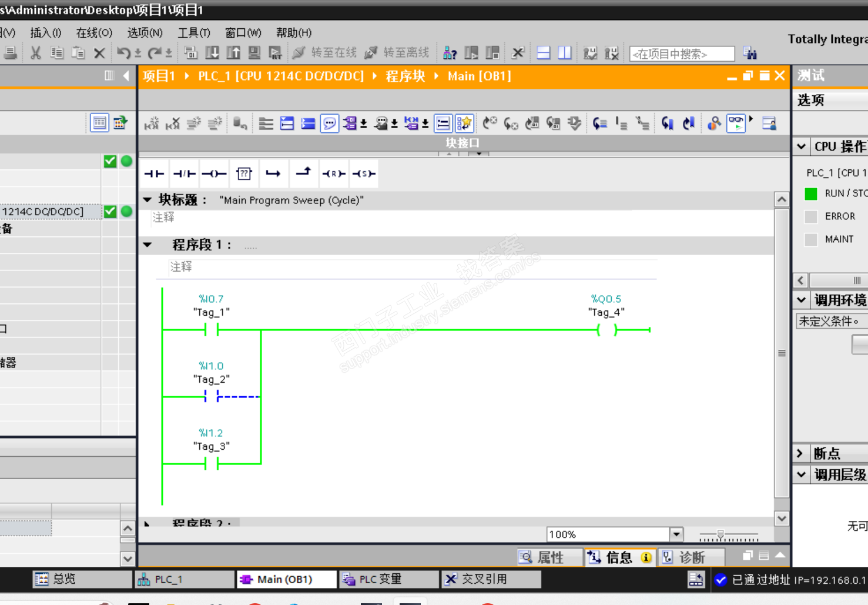Collapse the 调用环境 section
868x605 pixels.
click(x=802, y=300)
